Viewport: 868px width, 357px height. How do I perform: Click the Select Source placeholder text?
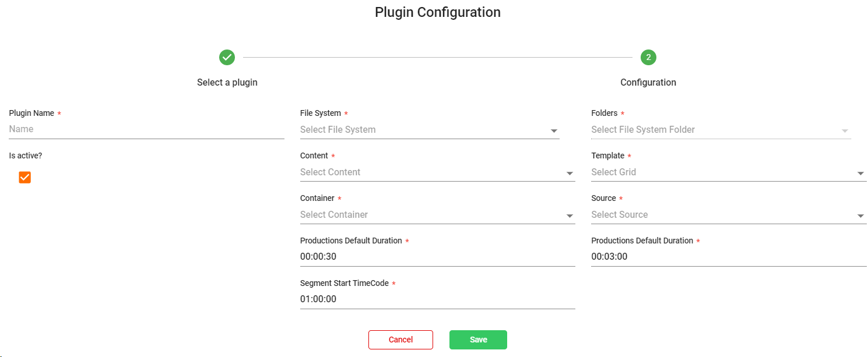click(619, 215)
